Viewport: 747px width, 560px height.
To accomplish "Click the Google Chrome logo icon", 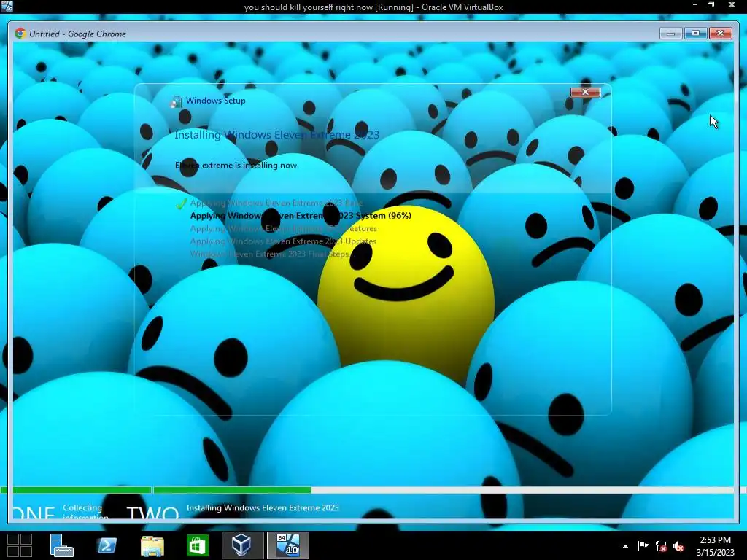I will click(x=20, y=34).
